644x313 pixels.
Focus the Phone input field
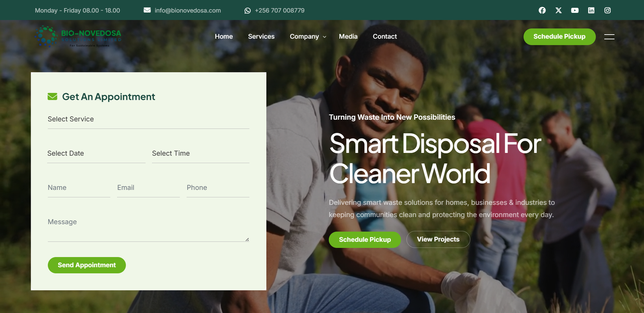point(218,187)
